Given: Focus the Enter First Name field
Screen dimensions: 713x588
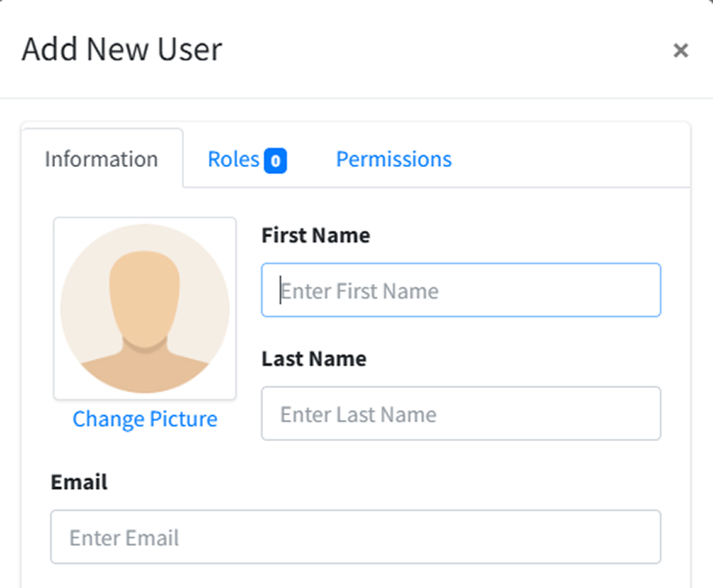Looking at the screenshot, I should pos(461,289).
